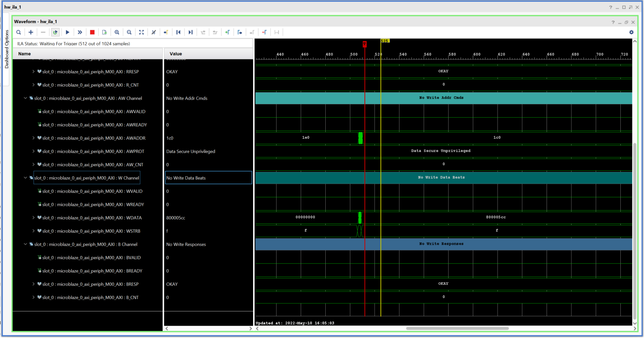644x338 pixels.
Task: Go to the waveform start
Action: 179,32
